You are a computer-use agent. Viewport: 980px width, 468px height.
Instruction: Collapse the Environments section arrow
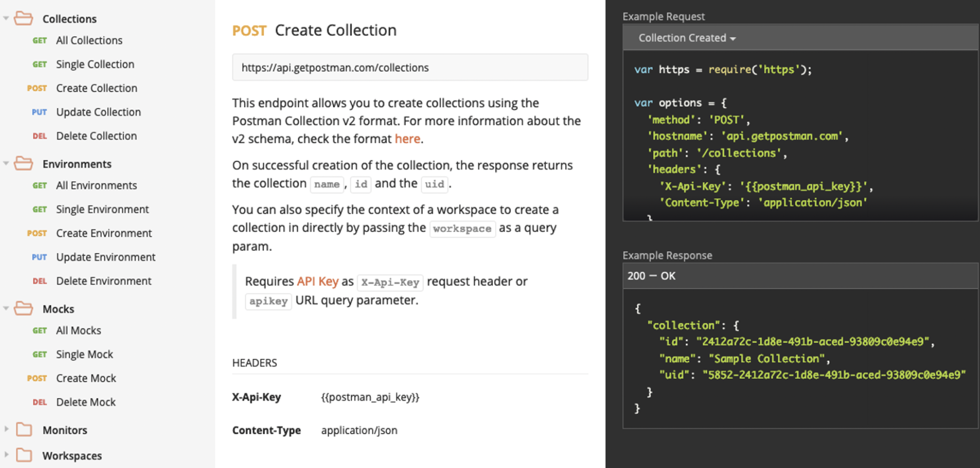pos(6,164)
